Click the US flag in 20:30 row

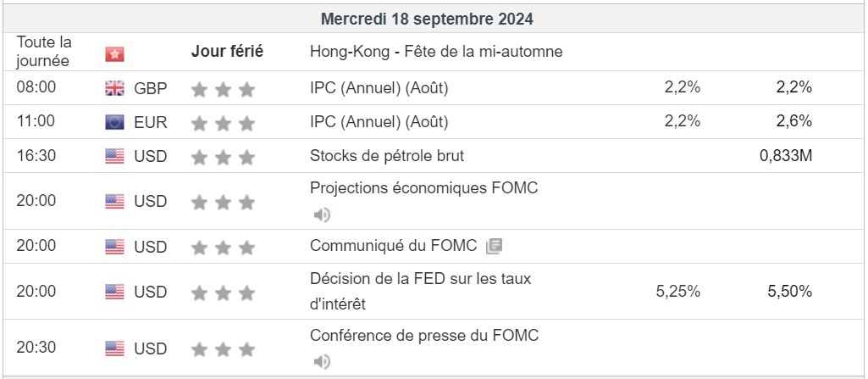(x=114, y=348)
